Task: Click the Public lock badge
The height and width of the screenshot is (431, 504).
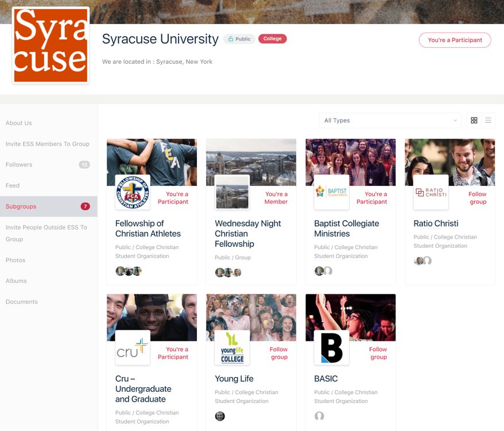Action: (x=239, y=39)
